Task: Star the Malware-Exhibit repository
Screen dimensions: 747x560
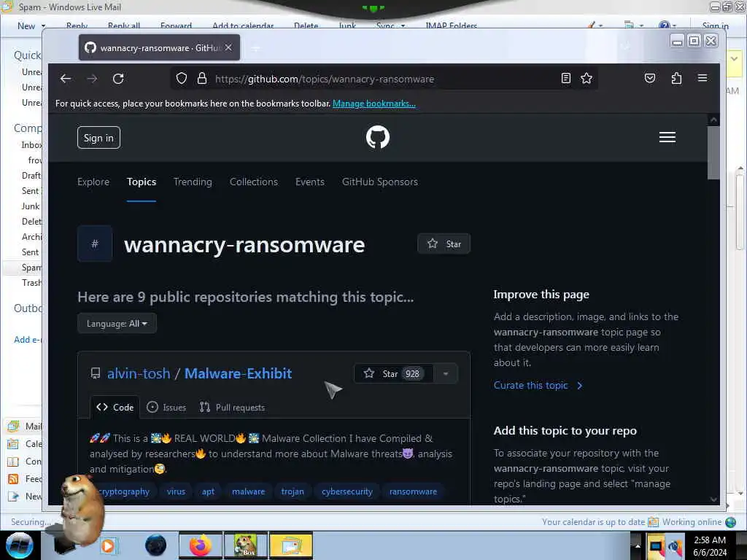Action: click(393, 374)
